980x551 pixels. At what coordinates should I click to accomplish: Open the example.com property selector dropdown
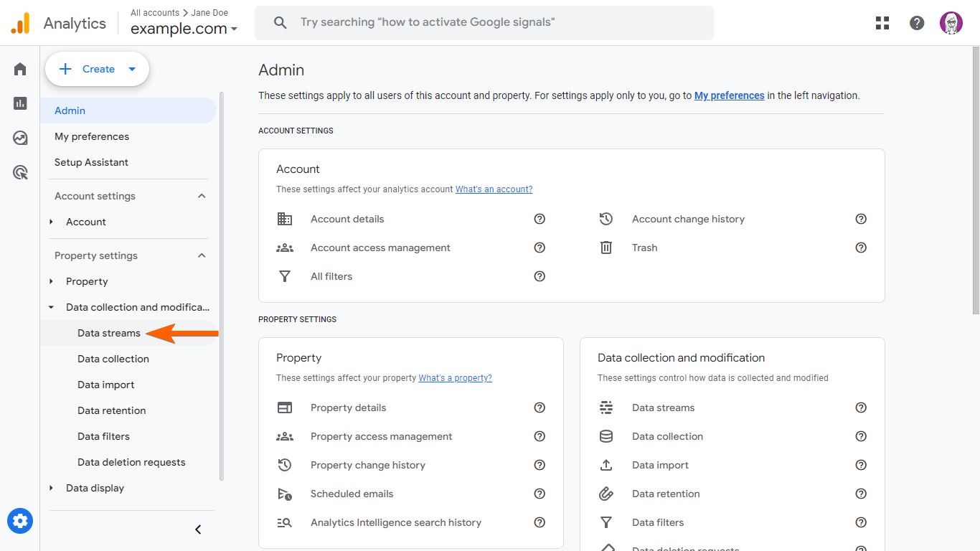point(184,29)
